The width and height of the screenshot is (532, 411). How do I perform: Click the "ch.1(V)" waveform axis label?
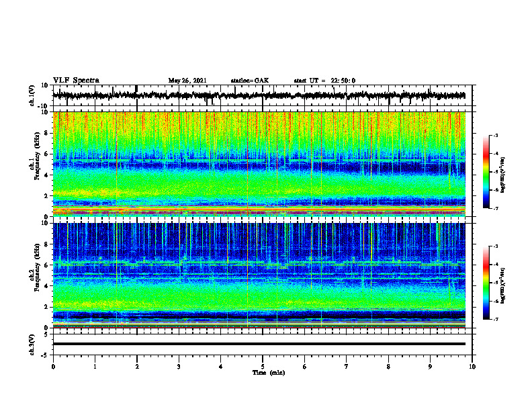32,95
